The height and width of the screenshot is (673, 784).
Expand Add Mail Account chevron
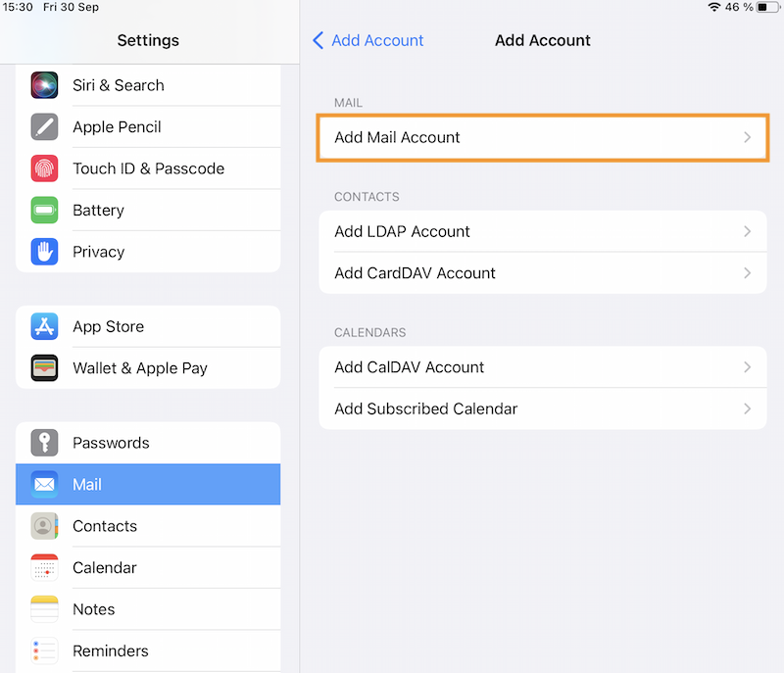point(747,138)
